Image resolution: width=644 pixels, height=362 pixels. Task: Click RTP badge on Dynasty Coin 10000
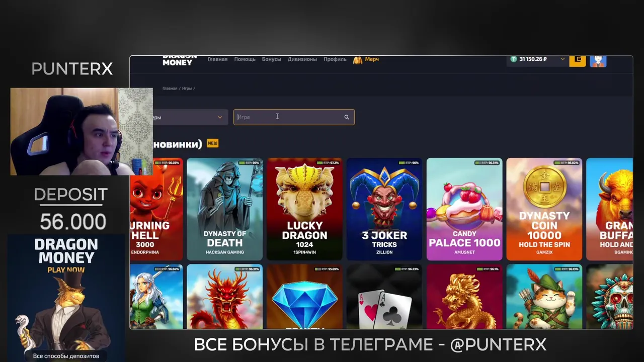click(567, 163)
